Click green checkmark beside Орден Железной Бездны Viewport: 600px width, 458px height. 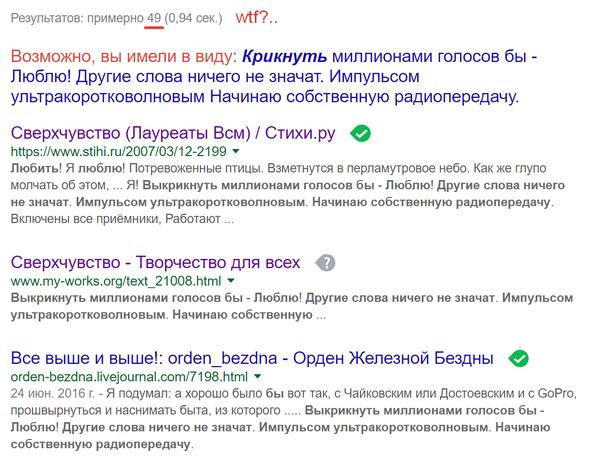click(519, 358)
